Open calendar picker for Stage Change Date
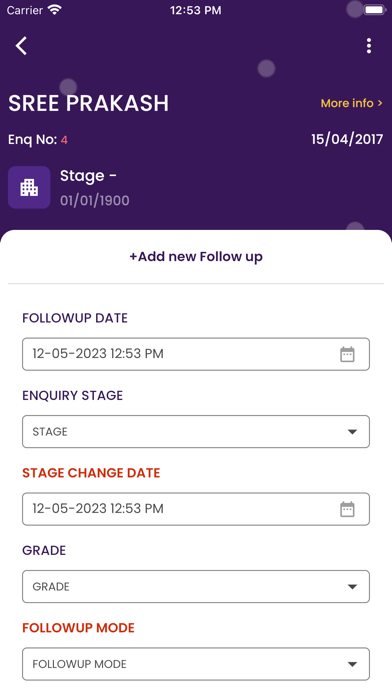 [x=347, y=509]
